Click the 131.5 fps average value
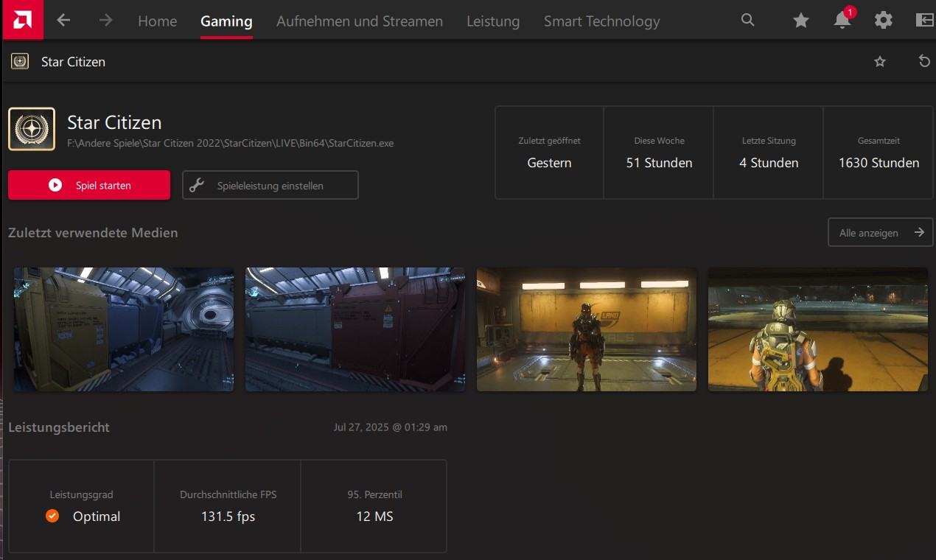This screenshot has height=560, width=936. point(228,517)
